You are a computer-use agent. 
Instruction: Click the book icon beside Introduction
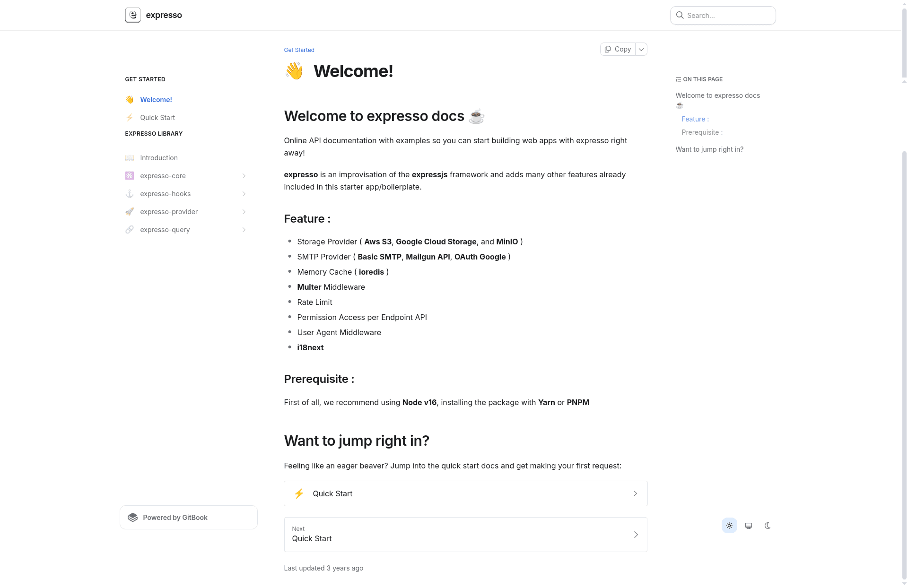coord(130,158)
